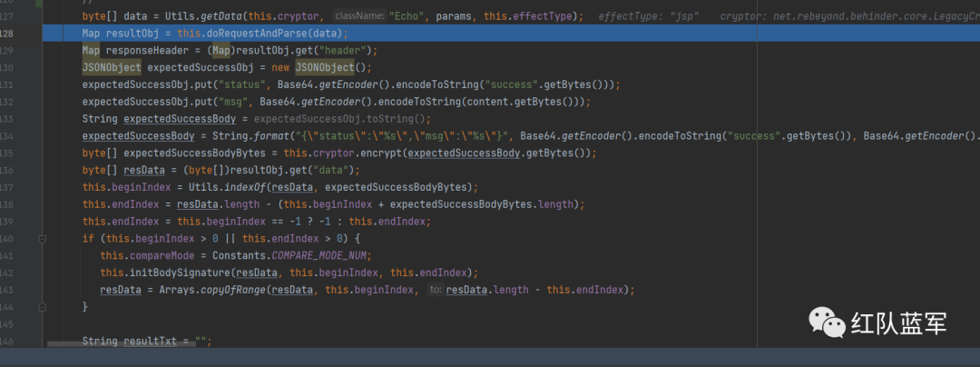Click the Arrays class name on line 143
The width and height of the screenshot is (980, 367).
point(176,290)
